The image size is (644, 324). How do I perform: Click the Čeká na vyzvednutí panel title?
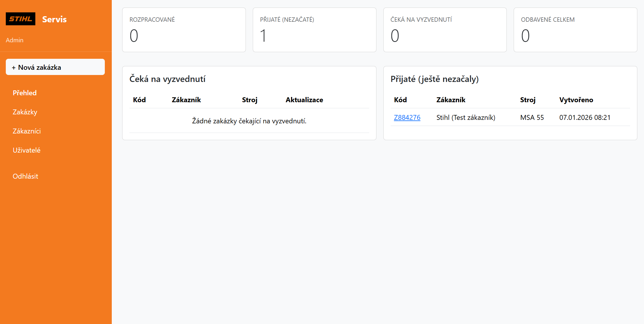click(x=167, y=79)
